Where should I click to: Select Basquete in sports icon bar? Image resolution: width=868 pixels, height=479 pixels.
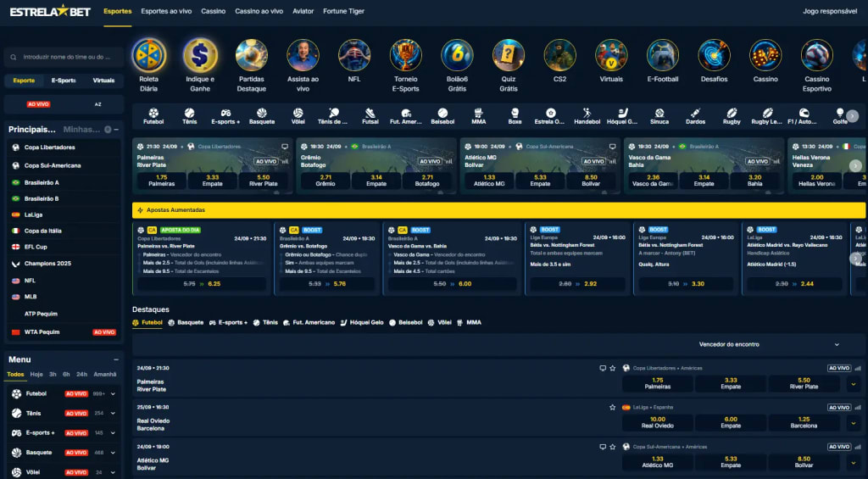(262, 116)
